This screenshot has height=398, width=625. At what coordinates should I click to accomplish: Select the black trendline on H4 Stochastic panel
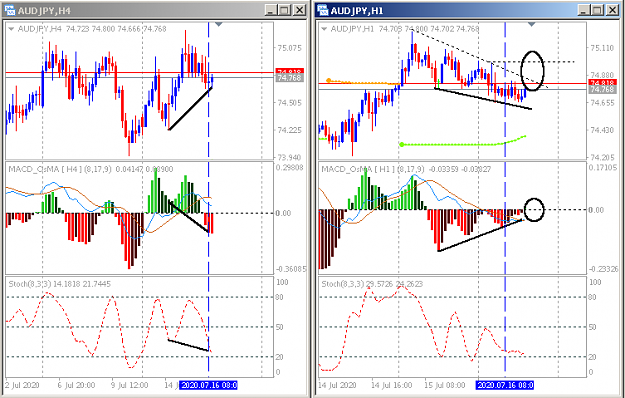188,345
